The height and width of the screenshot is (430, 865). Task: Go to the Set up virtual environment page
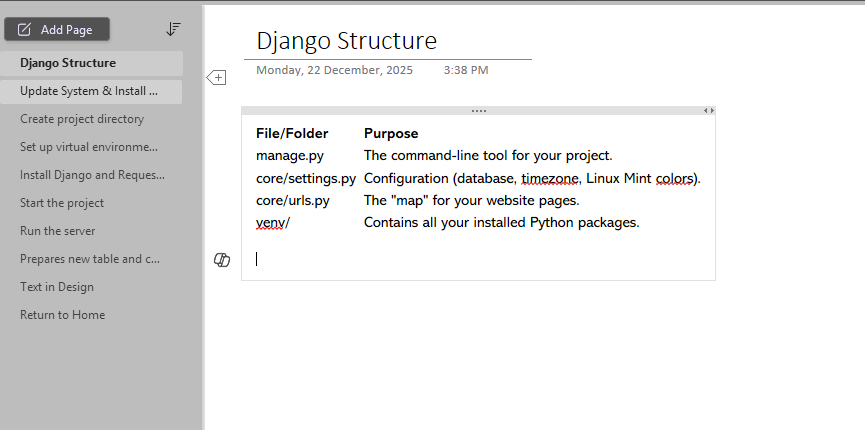click(x=88, y=147)
